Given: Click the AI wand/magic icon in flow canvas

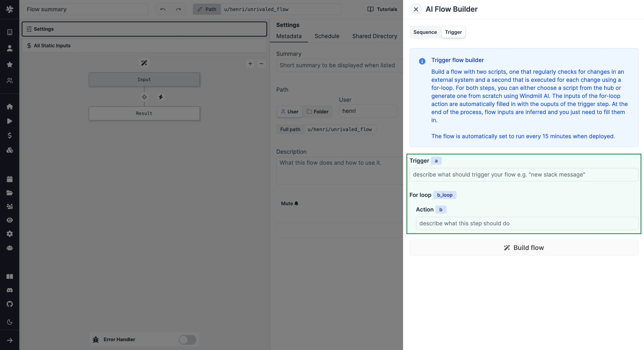Looking at the screenshot, I should (x=144, y=63).
